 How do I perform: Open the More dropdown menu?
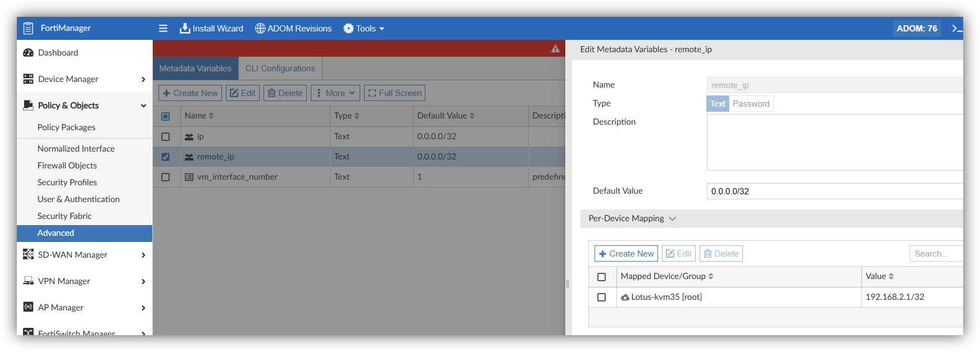click(x=335, y=93)
